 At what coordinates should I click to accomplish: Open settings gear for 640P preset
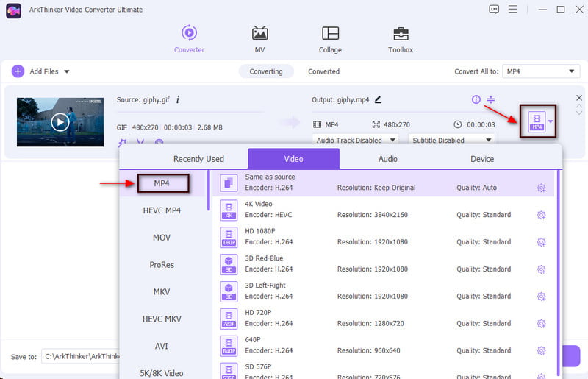pos(541,350)
